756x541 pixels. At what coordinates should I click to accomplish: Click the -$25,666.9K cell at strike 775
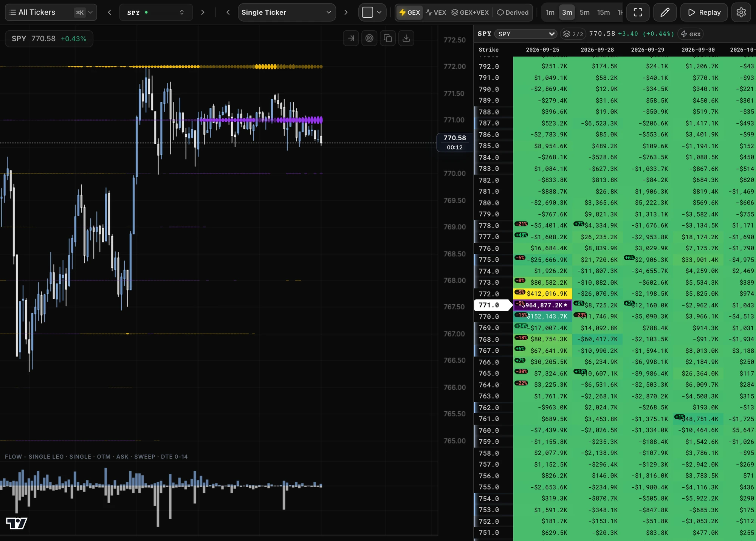(x=542, y=260)
